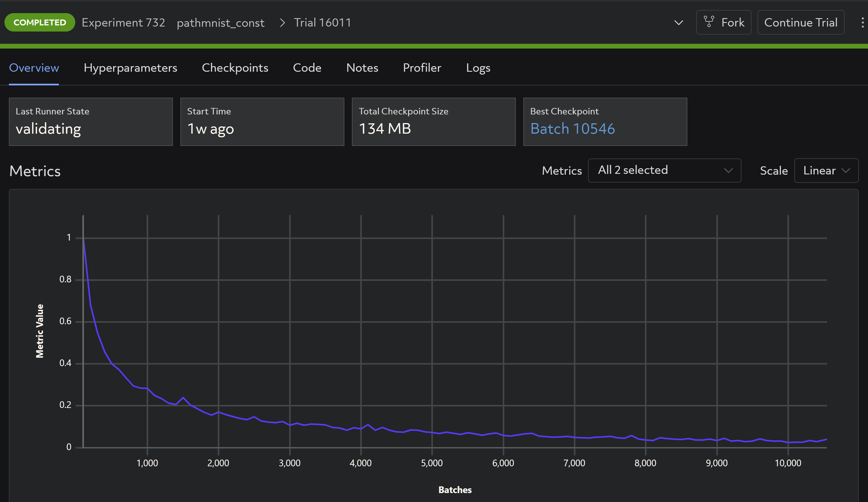Click the pathmnist_const experiment name
The width and height of the screenshot is (868, 502).
(x=221, y=23)
